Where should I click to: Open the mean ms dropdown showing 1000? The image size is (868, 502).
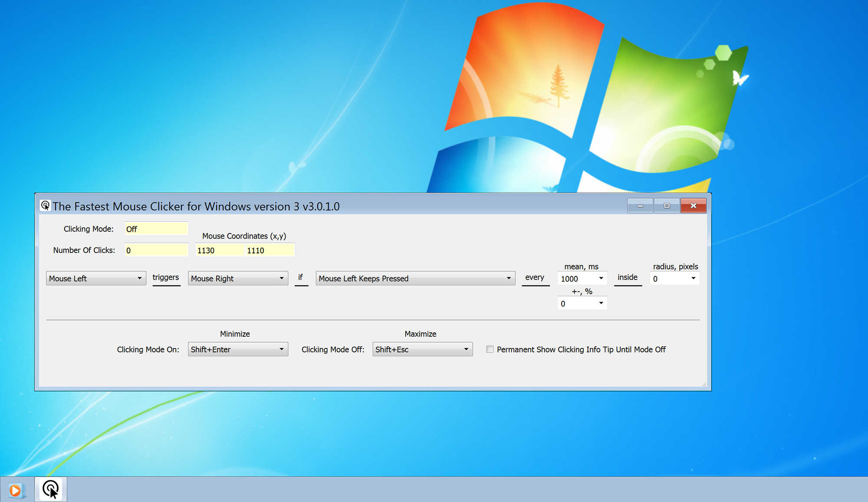click(x=601, y=278)
